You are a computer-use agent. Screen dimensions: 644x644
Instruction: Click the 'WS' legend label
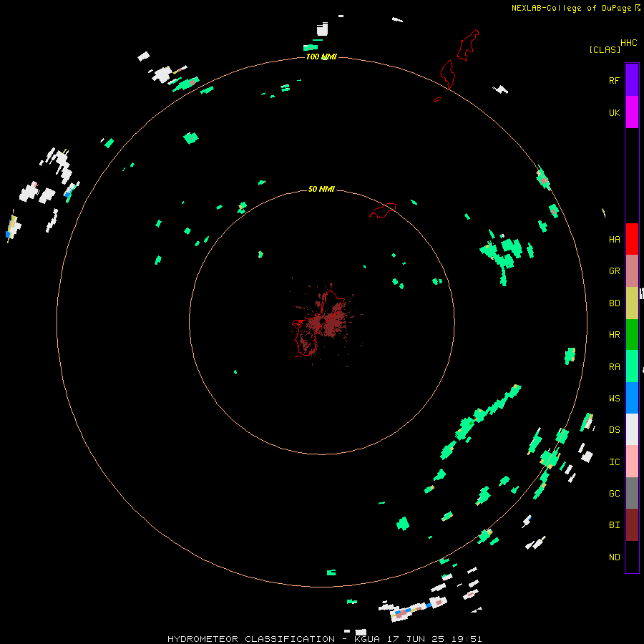coord(614,399)
